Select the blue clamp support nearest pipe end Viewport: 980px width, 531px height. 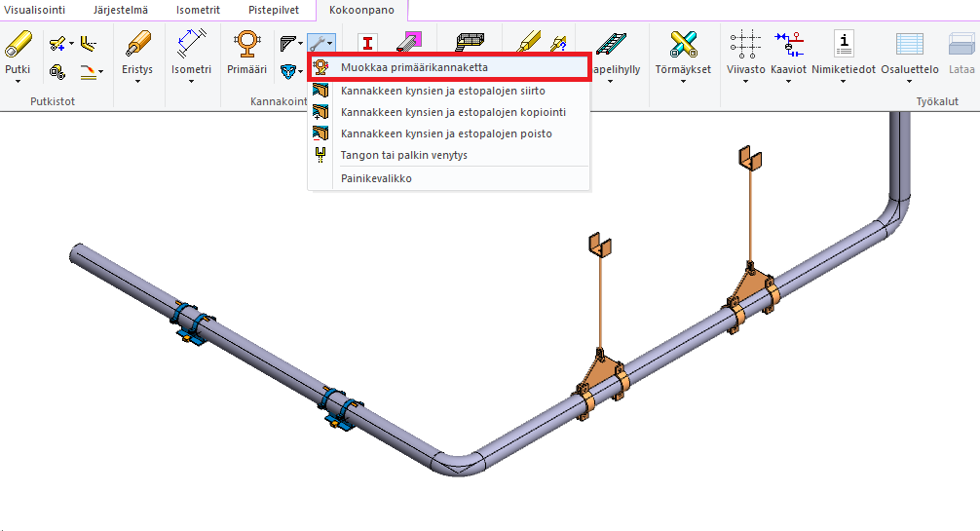pyautogui.click(x=193, y=323)
